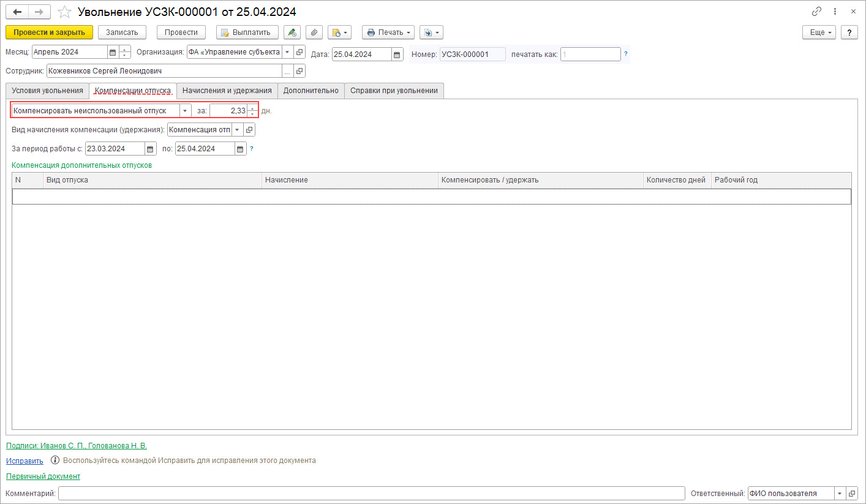This screenshot has width=866, height=504.
Task: Click Провести button
Action: pyautogui.click(x=181, y=32)
